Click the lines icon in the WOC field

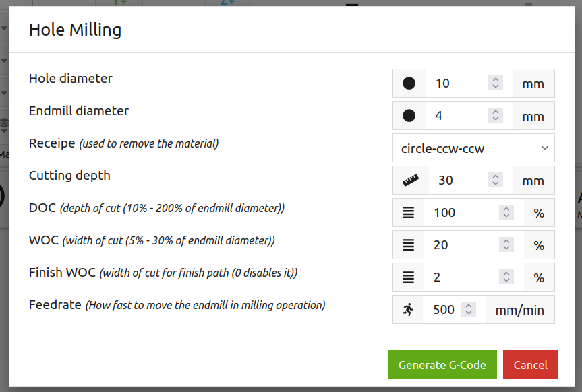[408, 244]
